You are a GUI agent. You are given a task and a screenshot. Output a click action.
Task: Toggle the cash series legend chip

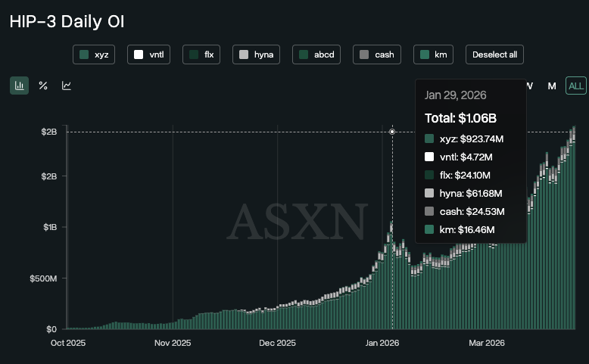[377, 54]
